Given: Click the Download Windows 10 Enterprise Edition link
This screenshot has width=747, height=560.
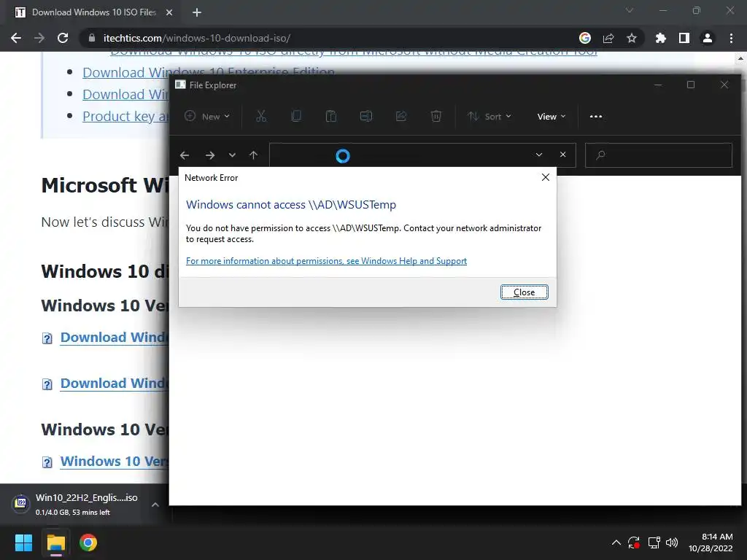Looking at the screenshot, I should tap(209, 72).
